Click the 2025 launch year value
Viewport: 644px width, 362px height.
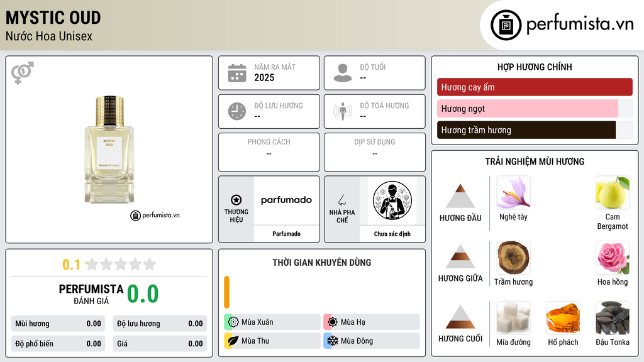(264, 77)
